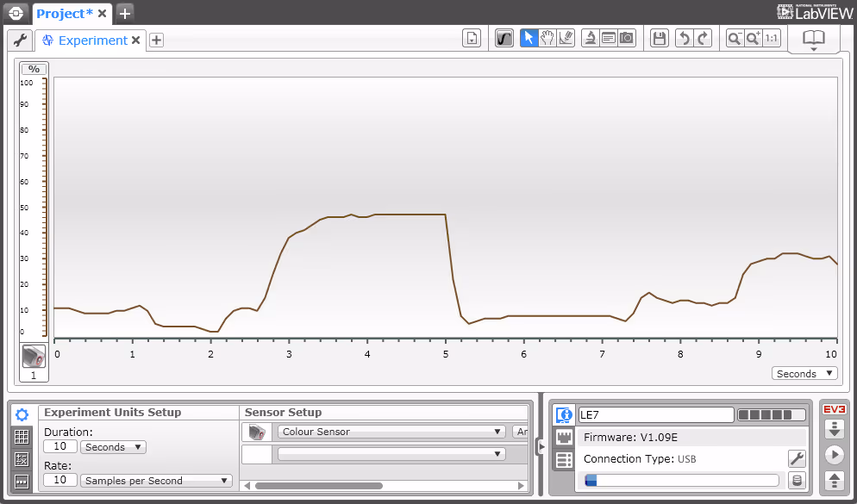Open the experiment list document icon

(x=471, y=38)
